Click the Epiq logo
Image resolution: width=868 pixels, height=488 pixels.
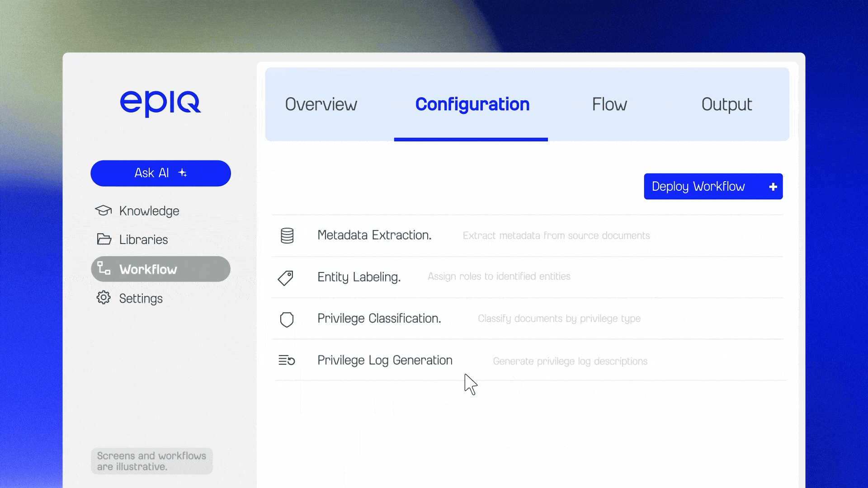pyautogui.click(x=160, y=103)
